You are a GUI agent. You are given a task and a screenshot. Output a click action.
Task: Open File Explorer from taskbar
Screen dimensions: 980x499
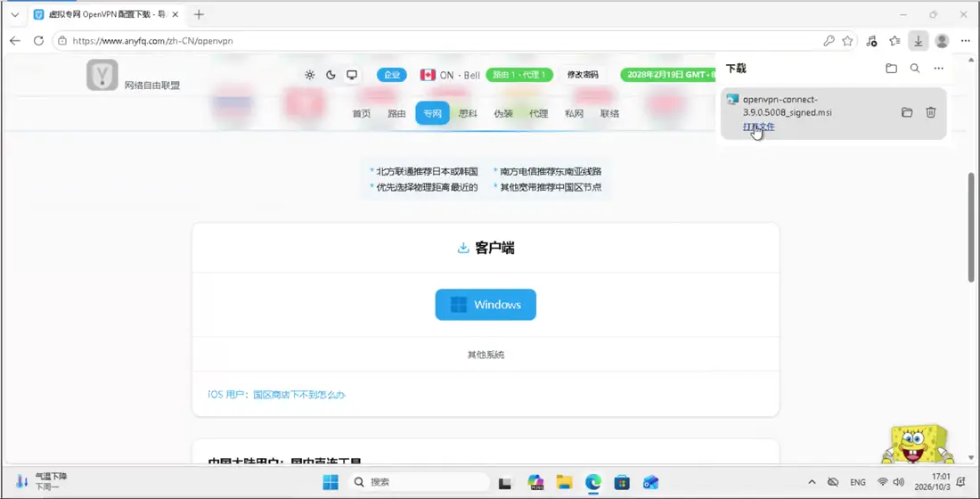click(565, 482)
